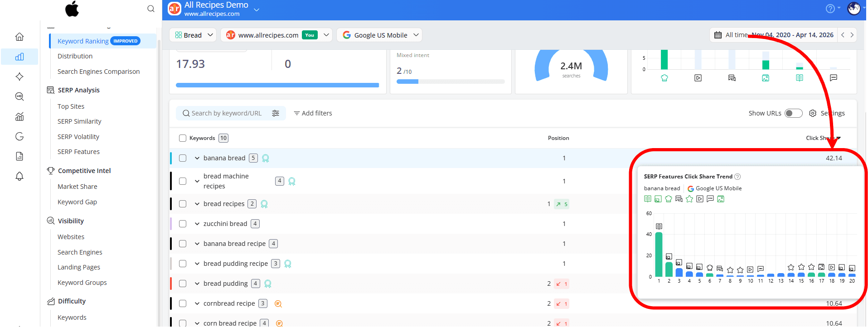Viewport: 868px width, 327px height.
Task: Open the Google US Mobile search engine dropdown
Action: (379, 35)
